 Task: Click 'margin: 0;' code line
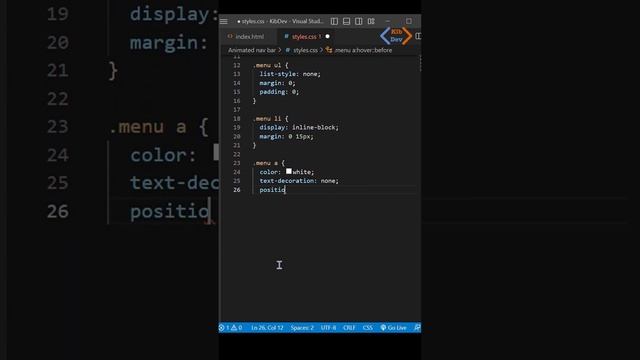[277, 83]
